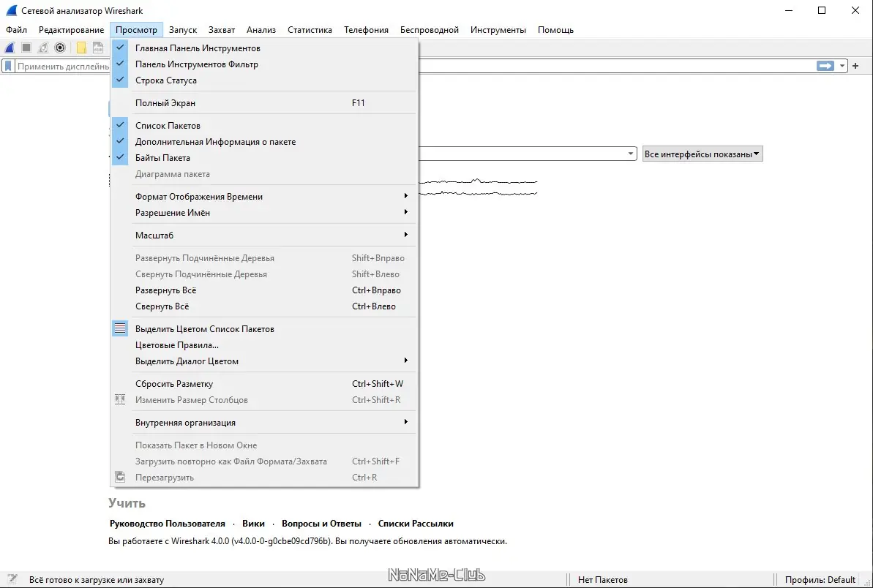Toggle Выделить Цветом Список Пакетов

pyautogui.click(x=263, y=329)
